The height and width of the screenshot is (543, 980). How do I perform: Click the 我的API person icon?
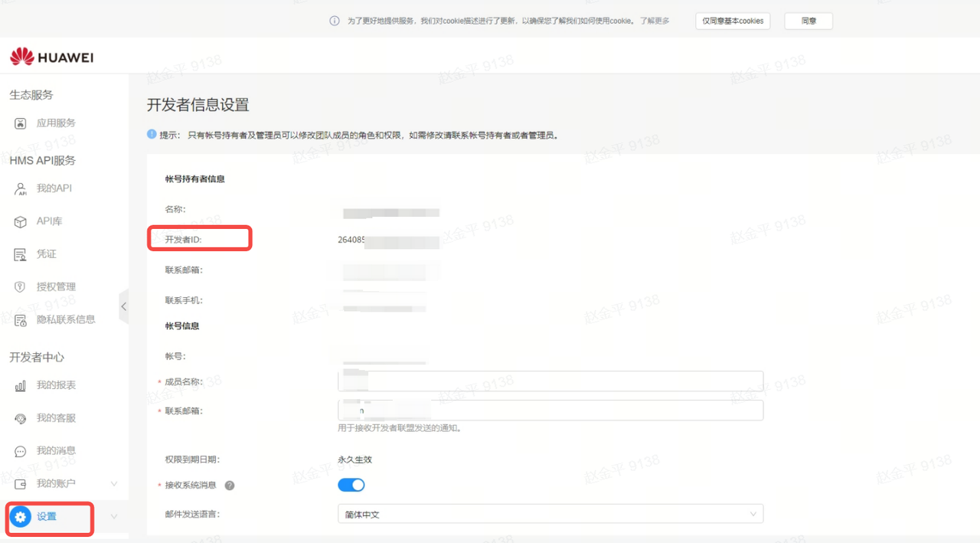pos(21,188)
